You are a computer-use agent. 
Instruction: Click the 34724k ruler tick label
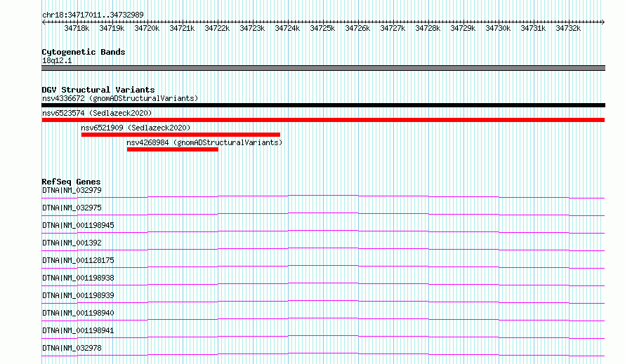pyautogui.click(x=287, y=28)
